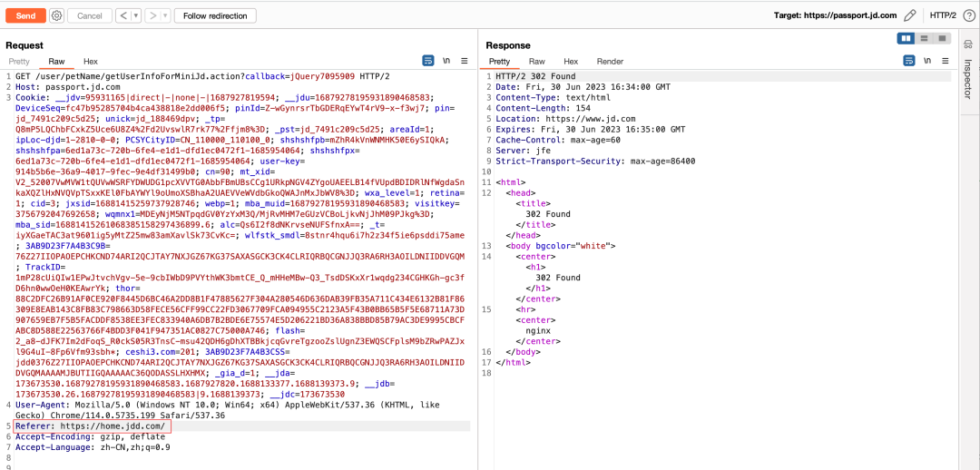980x470 pixels.
Task: Go forward to next request with > arrow
Action: pos(152,15)
